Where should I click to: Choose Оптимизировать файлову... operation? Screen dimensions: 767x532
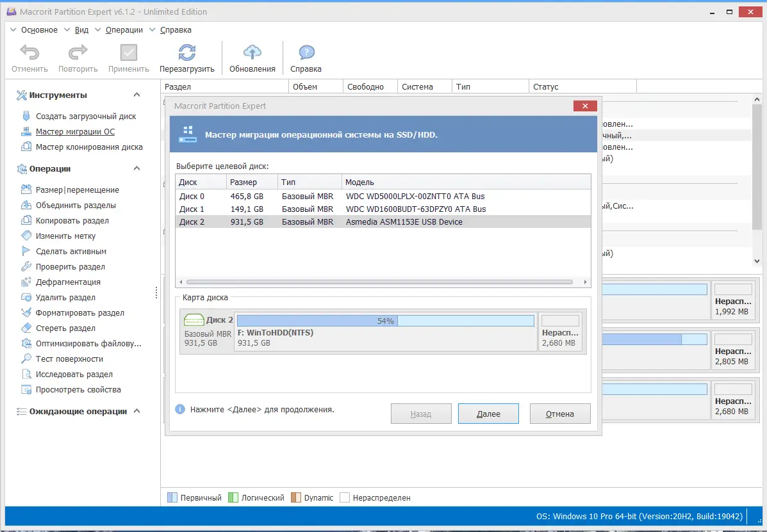click(x=88, y=343)
